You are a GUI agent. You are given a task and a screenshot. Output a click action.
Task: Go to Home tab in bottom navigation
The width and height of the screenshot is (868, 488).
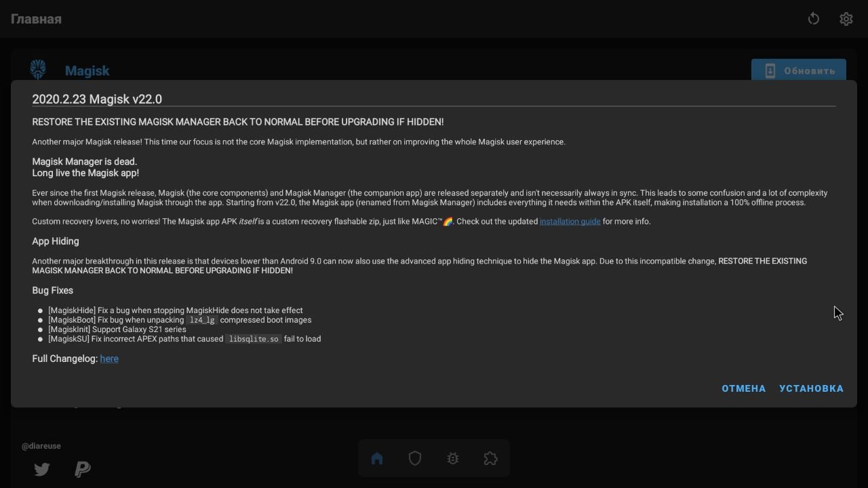click(377, 459)
